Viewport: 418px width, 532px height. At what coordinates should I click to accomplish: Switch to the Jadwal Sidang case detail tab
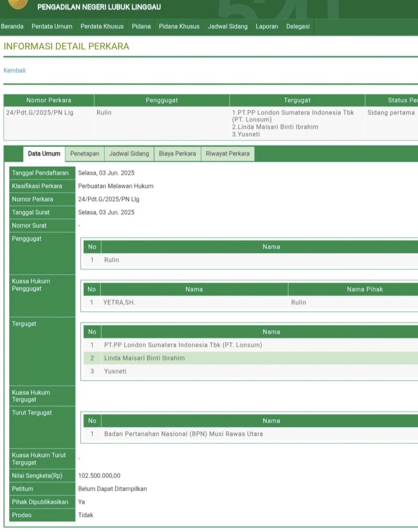pyautogui.click(x=129, y=153)
